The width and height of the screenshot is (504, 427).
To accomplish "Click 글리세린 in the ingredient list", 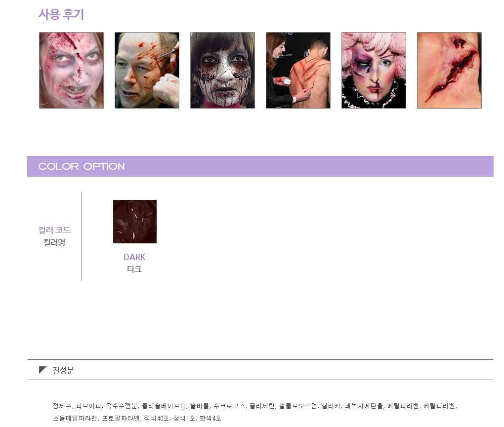I will 262,406.
